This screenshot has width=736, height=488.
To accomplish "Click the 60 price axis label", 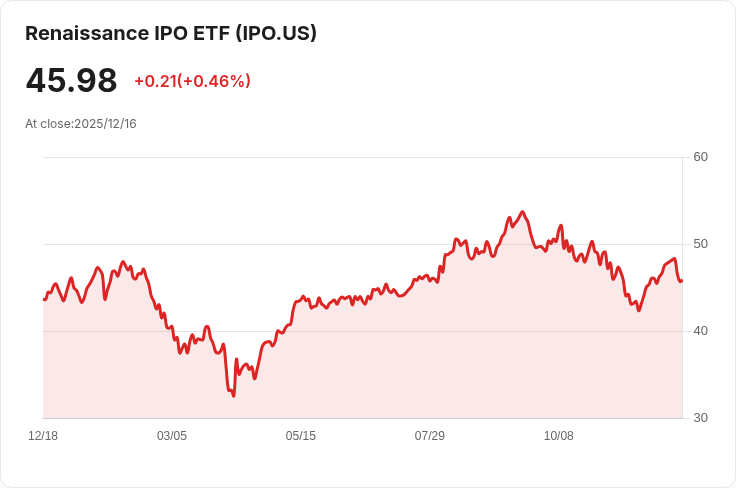I will [700, 157].
